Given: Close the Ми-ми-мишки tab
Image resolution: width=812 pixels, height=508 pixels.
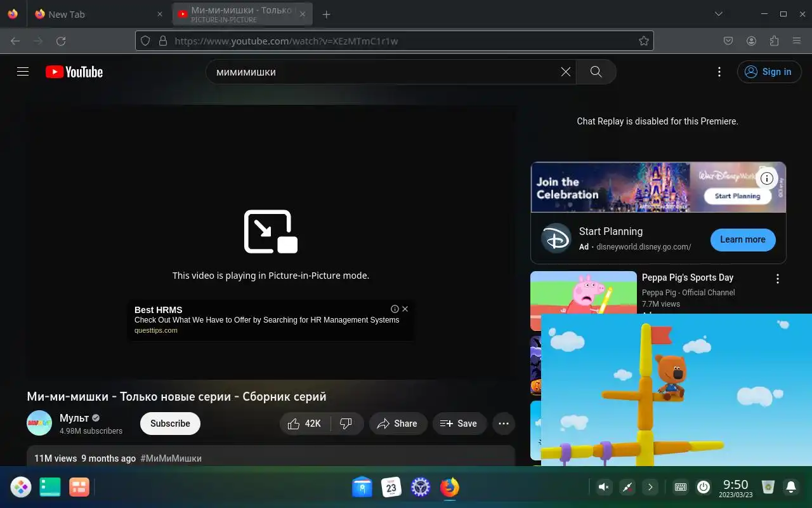Looking at the screenshot, I should point(303,14).
